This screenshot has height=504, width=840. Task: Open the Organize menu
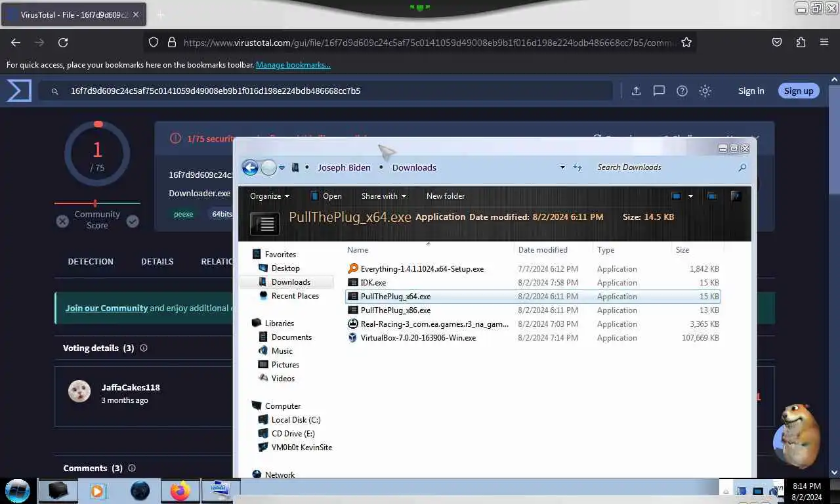click(x=270, y=196)
